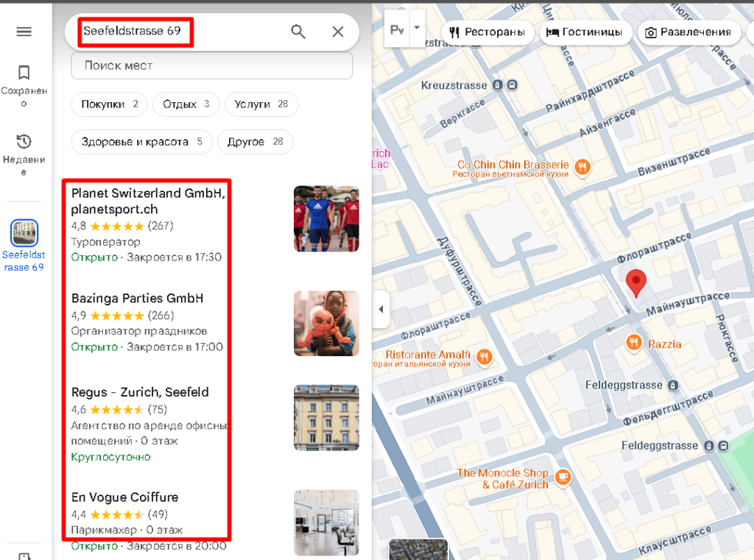Click Feldeggstrasse tram stop icon near Razzia
The width and height of the screenshot is (754, 560).
click(x=673, y=385)
